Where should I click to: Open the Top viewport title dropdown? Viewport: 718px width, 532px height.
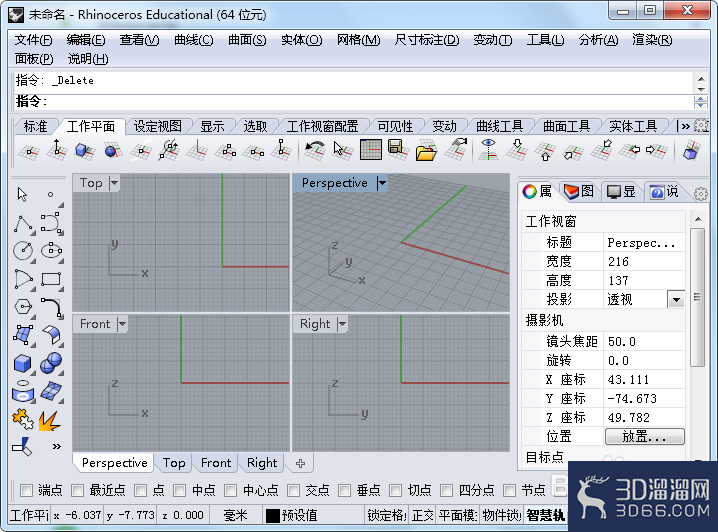coord(114,183)
